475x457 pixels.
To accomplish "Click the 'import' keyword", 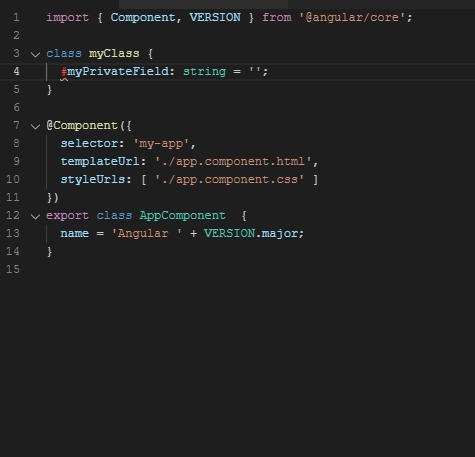I will (67, 18).
